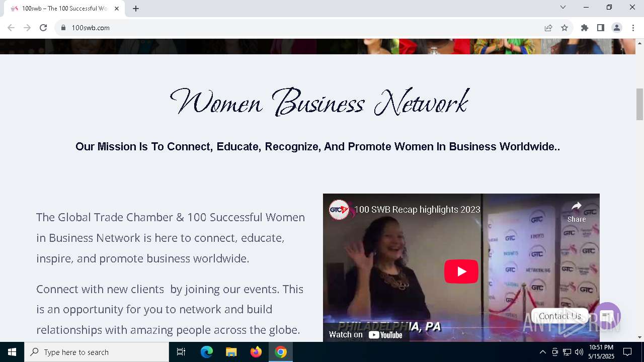This screenshot has width=644, height=362.
Task: Close the 100swb tab
Action: (x=117, y=9)
